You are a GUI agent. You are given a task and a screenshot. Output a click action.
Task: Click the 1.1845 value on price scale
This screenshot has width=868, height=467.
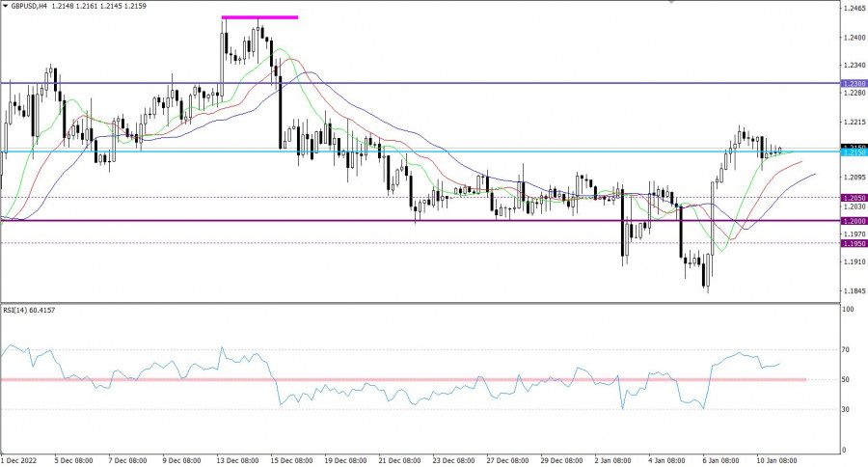[x=853, y=289]
